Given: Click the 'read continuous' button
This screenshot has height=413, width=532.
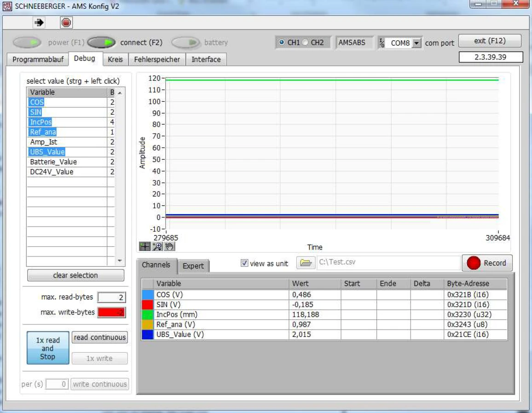Looking at the screenshot, I should tap(99, 337).
